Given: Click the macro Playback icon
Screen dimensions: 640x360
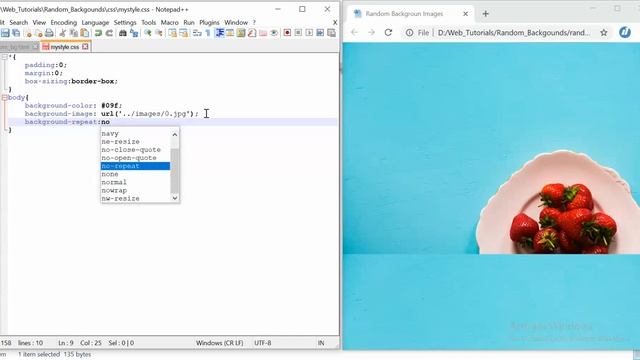Looking at the screenshot, I should [309, 33].
